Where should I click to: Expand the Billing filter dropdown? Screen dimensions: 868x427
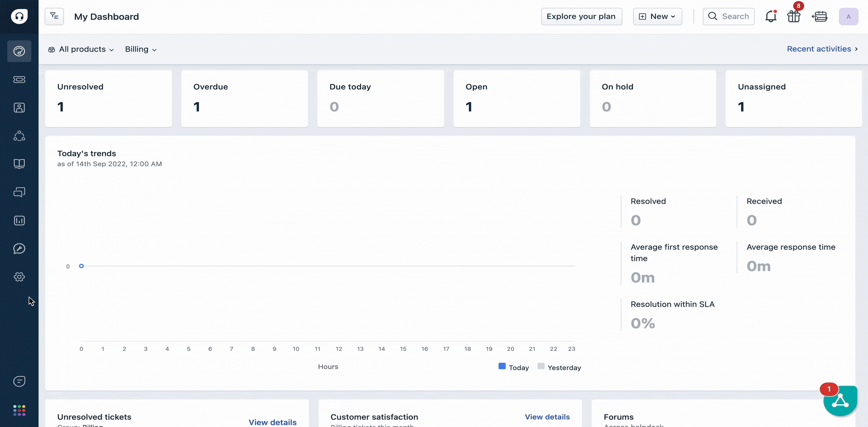pos(141,49)
